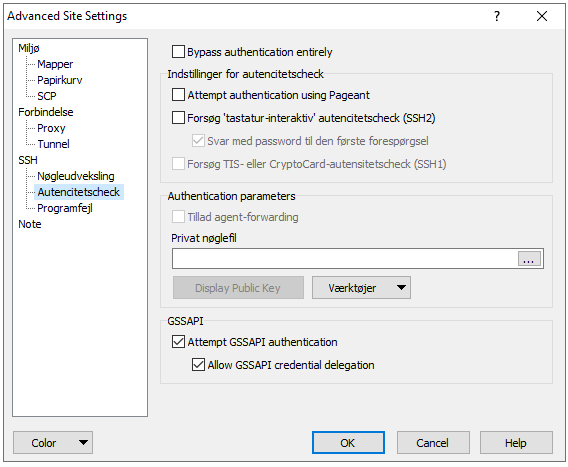Confirm settings with the OK button
Viewport: 568px width, 467px height.
[x=348, y=442]
